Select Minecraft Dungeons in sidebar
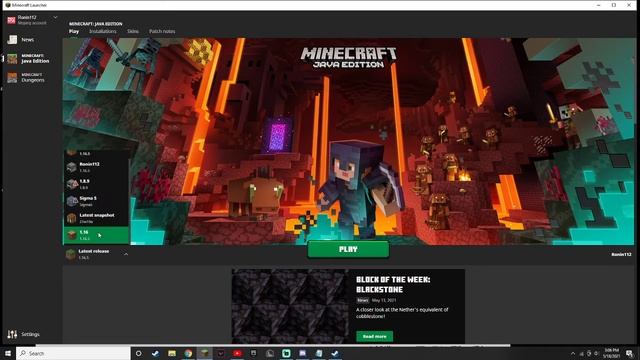 click(x=27, y=78)
